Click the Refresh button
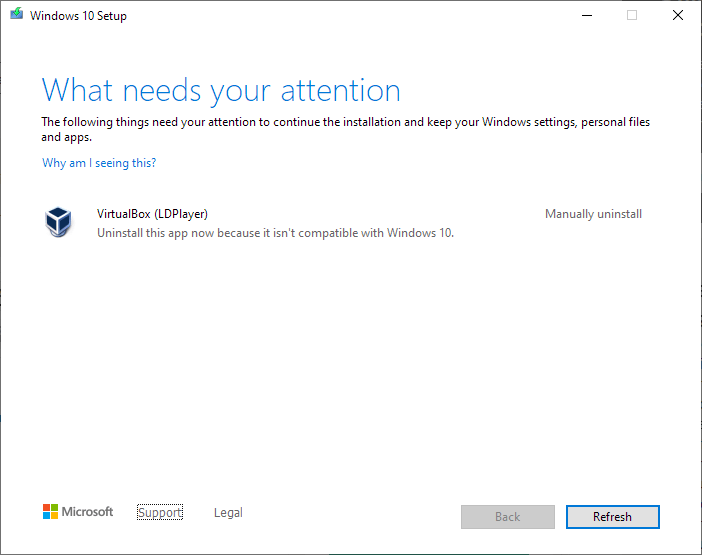 tap(612, 517)
